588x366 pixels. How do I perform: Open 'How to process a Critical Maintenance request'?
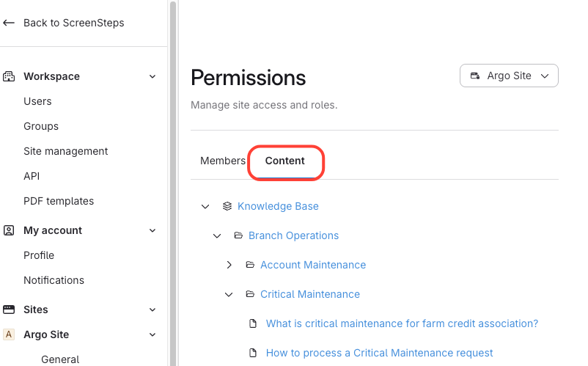[x=379, y=353]
